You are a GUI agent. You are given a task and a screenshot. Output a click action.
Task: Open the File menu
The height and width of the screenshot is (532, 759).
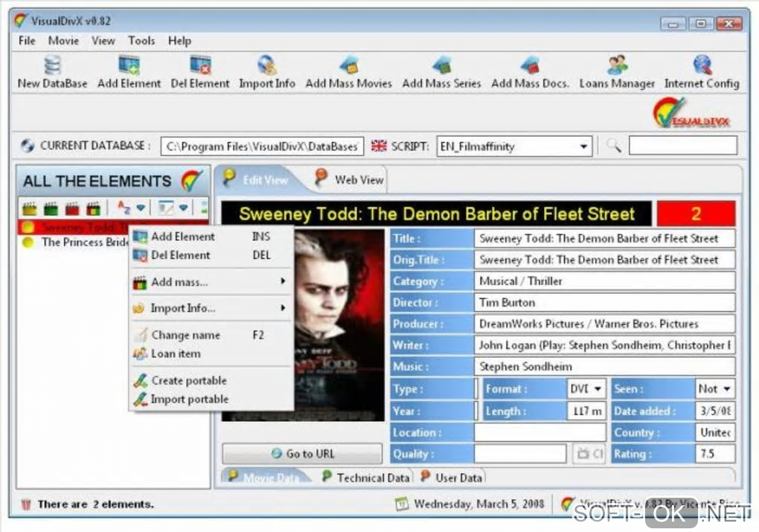pyautogui.click(x=27, y=41)
